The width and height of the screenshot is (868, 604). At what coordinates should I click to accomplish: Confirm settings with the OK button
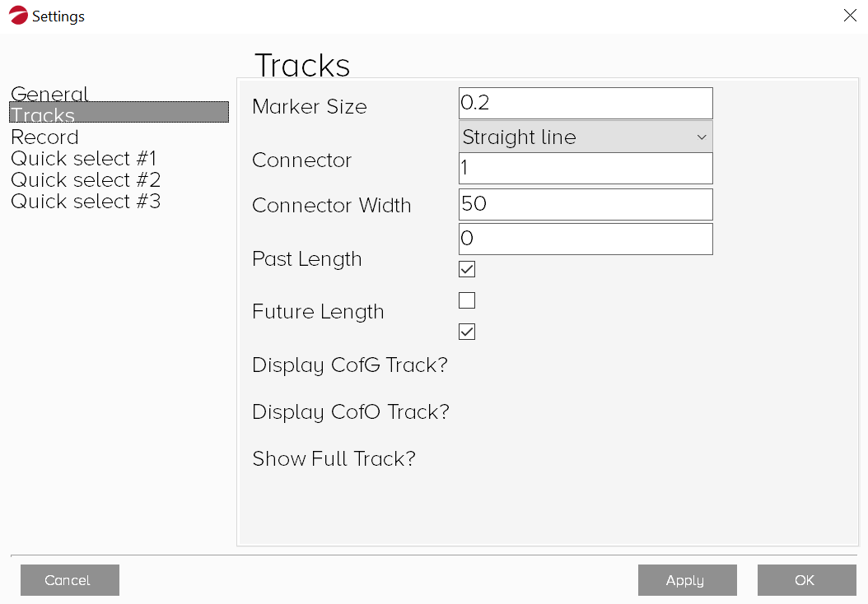coord(806,580)
